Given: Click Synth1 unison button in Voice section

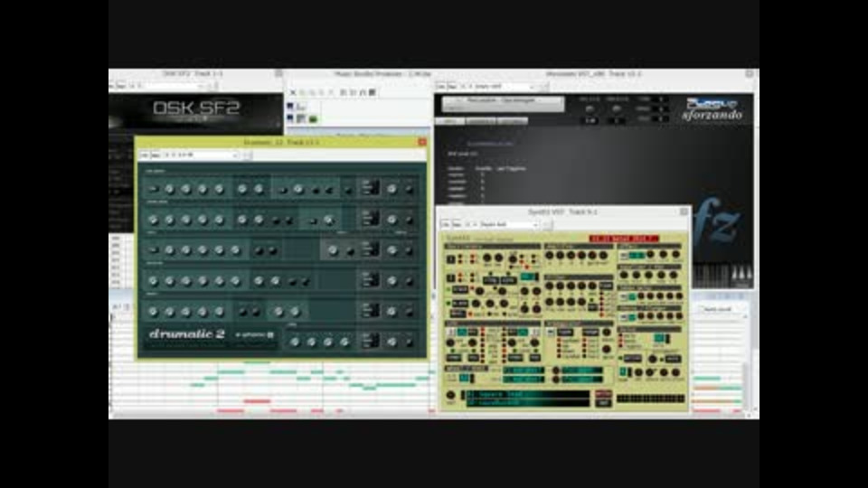Looking at the screenshot, I should tap(633, 359).
